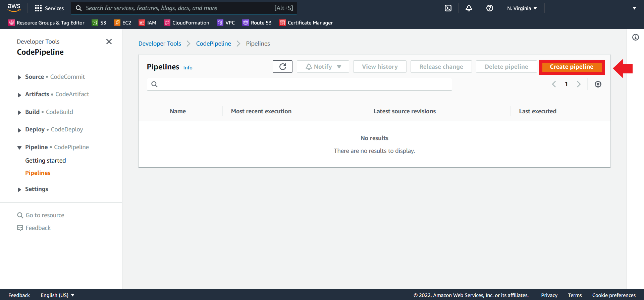The height and width of the screenshot is (300, 644).
Task: Open the CloudFormation service shortcut
Action: 186,22
